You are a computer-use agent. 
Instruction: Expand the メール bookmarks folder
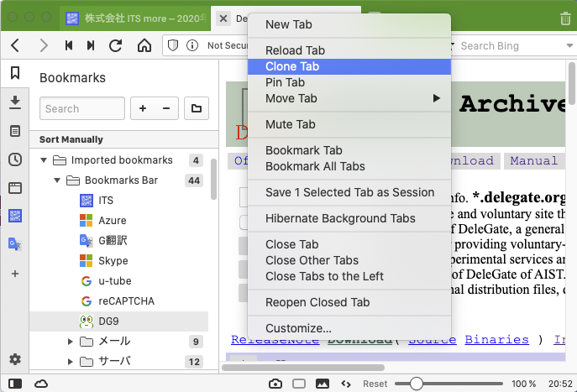pos(71,342)
